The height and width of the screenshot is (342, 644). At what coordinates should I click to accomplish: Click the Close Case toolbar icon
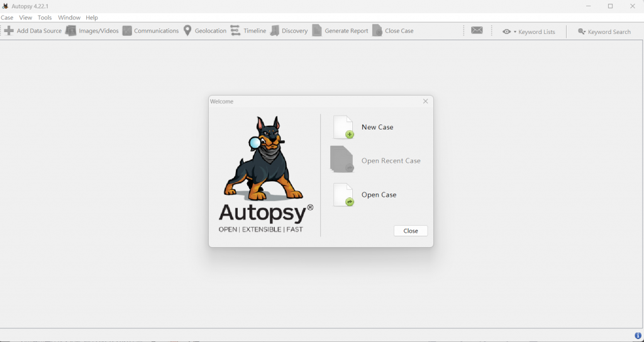pyautogui.click(x=377, y=31)
